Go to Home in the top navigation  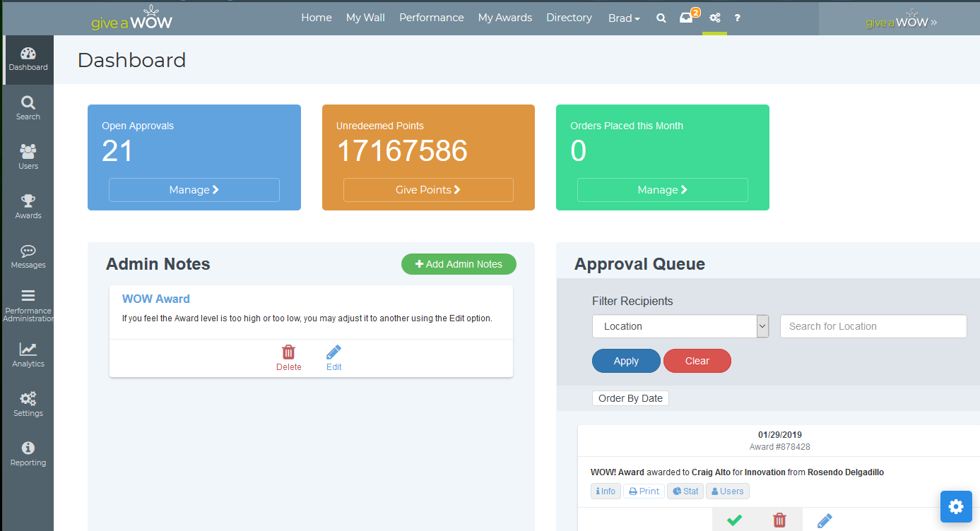(x=317, y=18)
